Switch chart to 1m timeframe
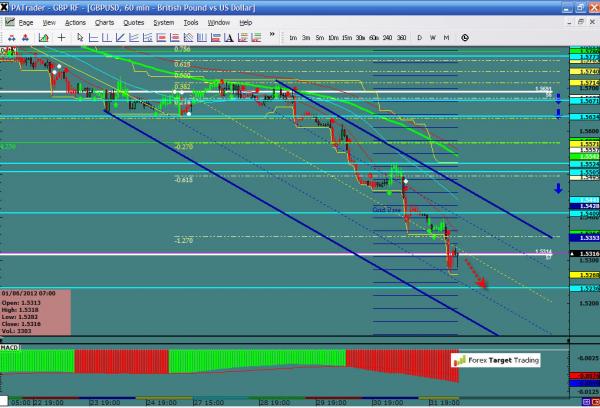This screenshot has width=600, height=408. [x=291, y=37]
